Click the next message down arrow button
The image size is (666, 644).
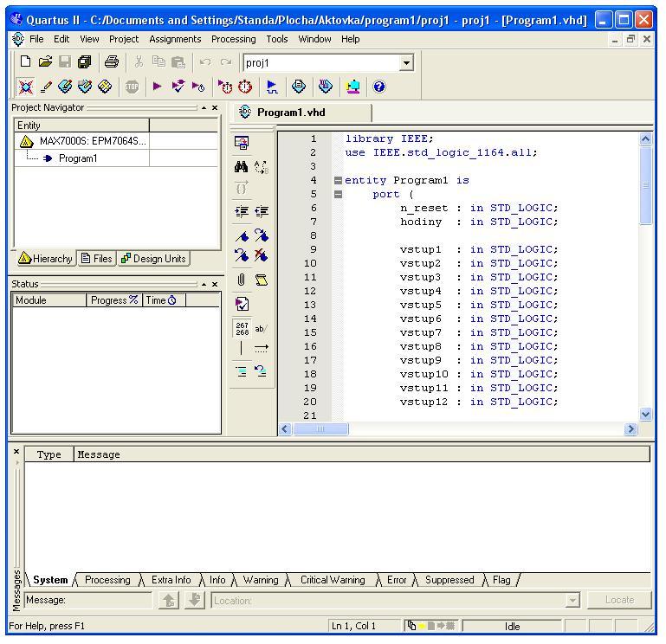pyautogui.click(x=195, y=600)
